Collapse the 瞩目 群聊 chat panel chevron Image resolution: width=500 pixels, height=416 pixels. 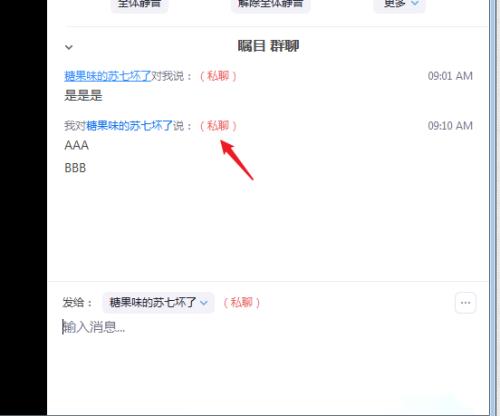tap(69, 47)
